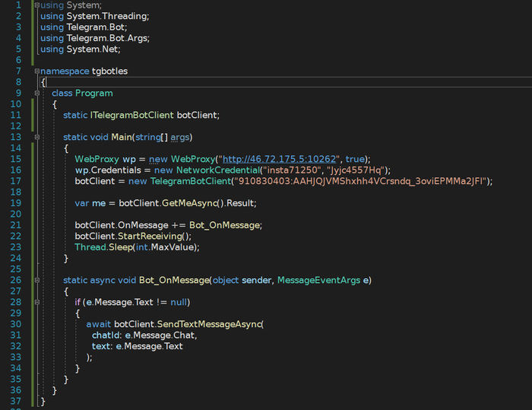Click the 'Thread' type on line 23

coord(90,247)
